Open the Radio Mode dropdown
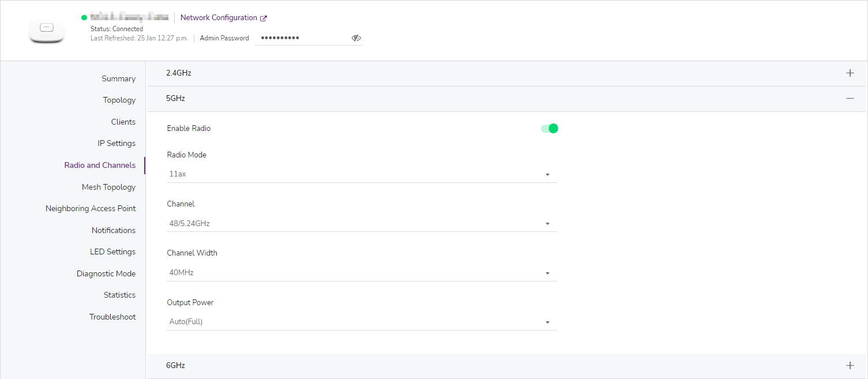 click(x=361, y=174)
